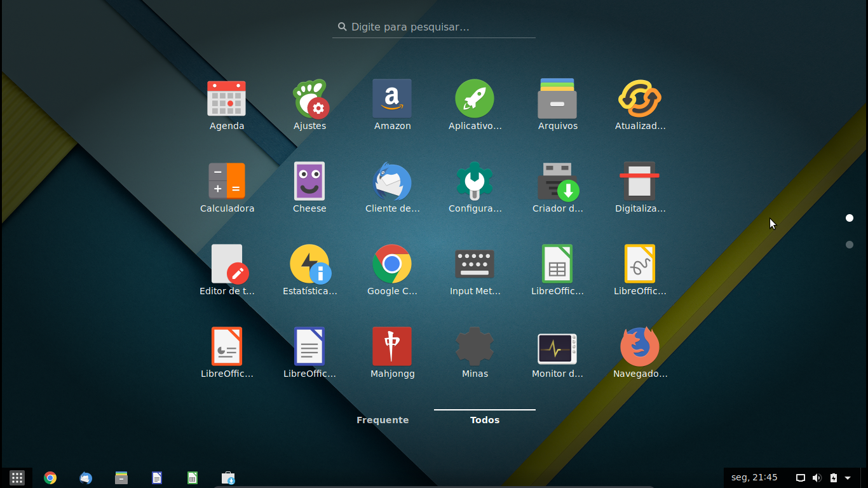Screen dimensions: 868x488
Task: Click the clock showing seg, 21:45
Action: (x=756, y=477)
